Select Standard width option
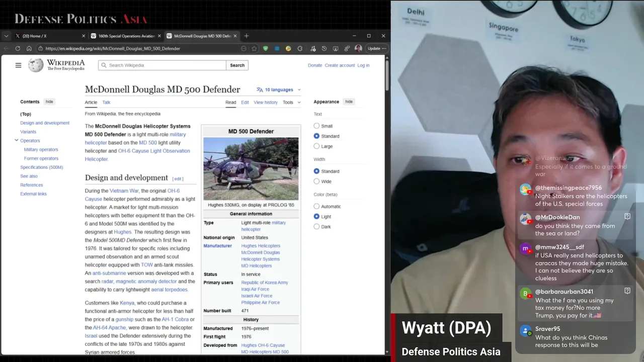Image resolution: width=644 pixels, height=362 pixels. pos(316,171)
